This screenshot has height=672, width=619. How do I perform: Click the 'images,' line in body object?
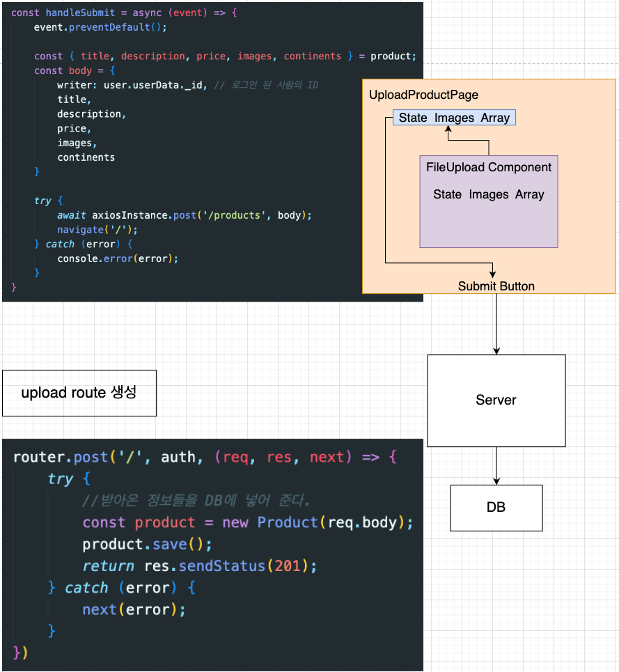tap(77, 143)
